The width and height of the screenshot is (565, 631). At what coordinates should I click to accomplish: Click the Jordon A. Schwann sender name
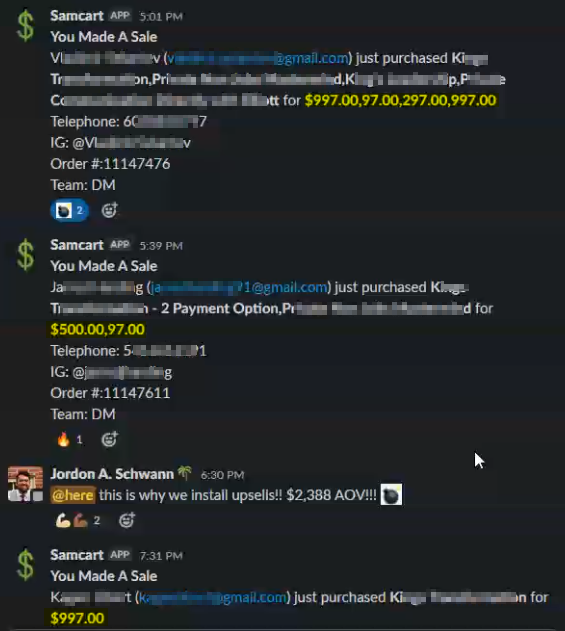click(x=112, y=474)
